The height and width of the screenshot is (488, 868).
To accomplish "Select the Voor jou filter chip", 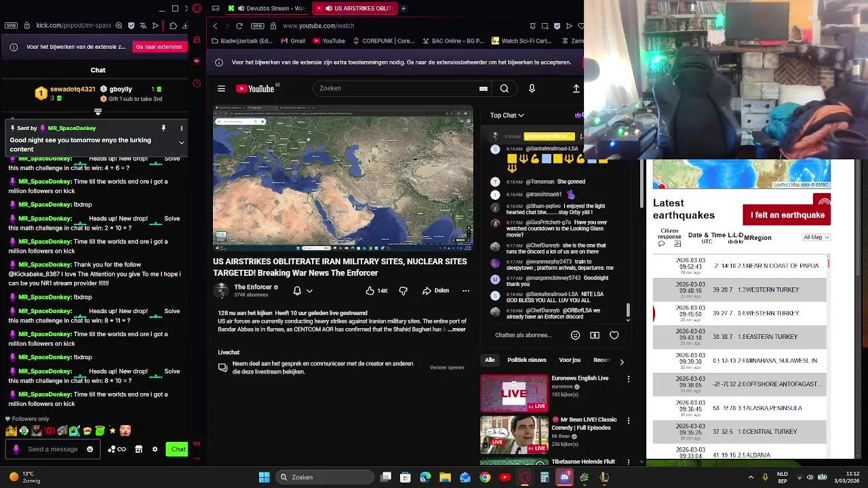I will pyautogui.click(x=570, y=360).
